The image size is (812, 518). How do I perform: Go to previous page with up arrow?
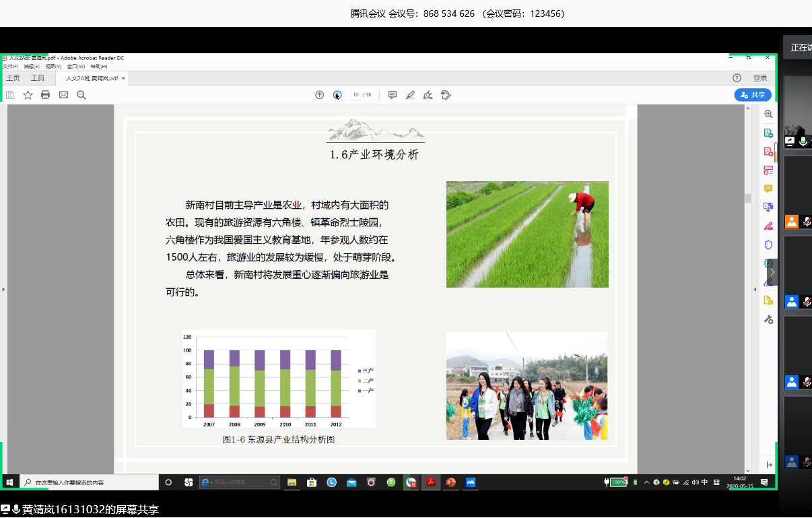click(x=320, y=95)
